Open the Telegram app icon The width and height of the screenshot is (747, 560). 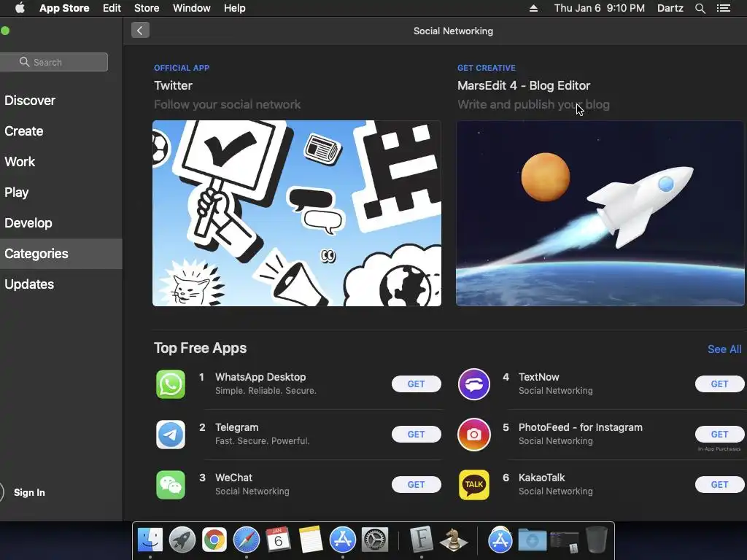coord(171,435)
